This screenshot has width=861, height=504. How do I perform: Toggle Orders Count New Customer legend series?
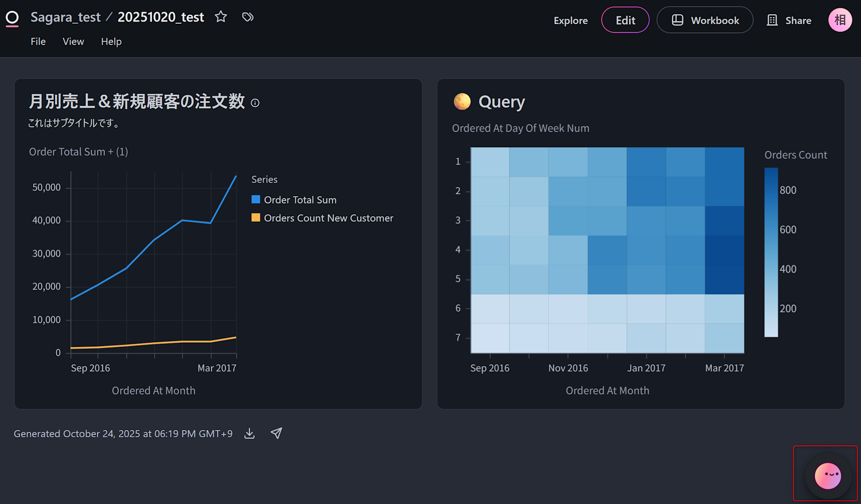point(328,218)
